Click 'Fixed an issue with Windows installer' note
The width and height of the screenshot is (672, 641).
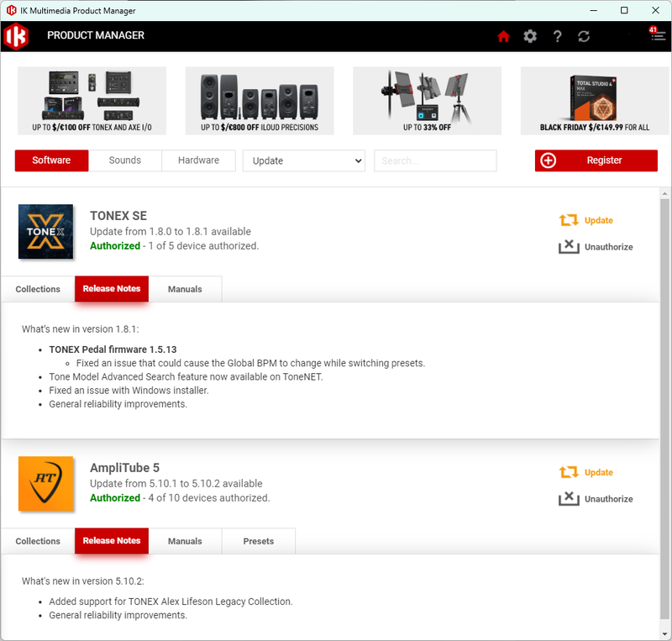pyautogui.click(x=129, y=391)
